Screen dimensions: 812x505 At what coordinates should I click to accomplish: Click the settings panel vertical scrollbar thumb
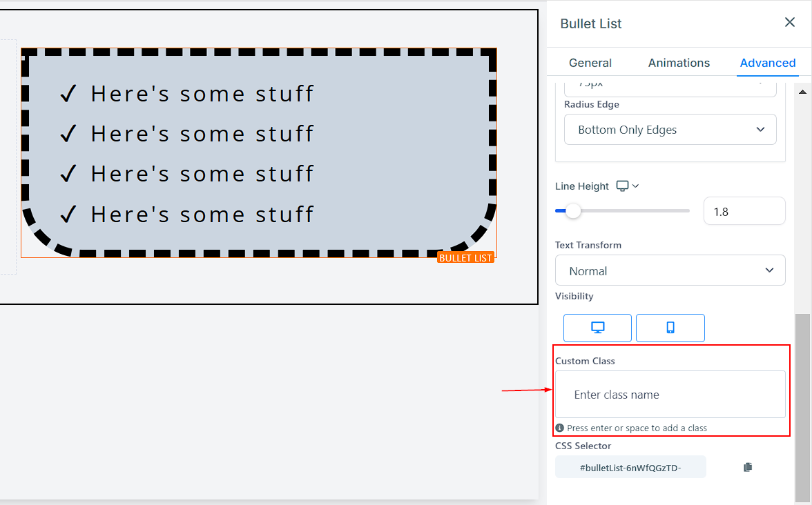[802, 406]
